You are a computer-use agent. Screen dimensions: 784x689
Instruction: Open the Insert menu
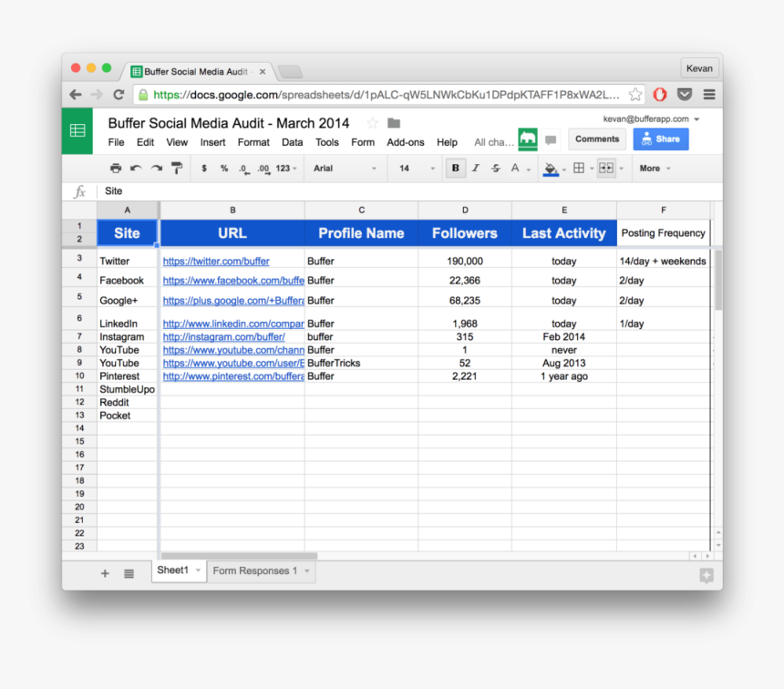click(213, 142)
